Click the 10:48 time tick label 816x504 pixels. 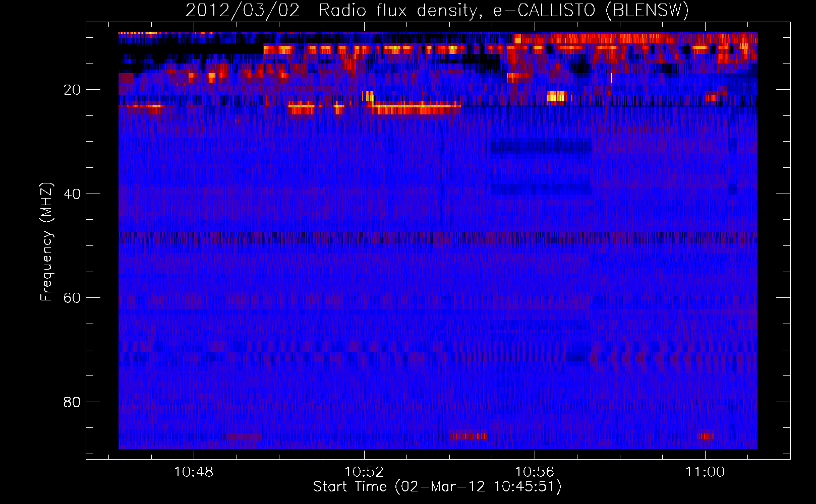(194, 472)
